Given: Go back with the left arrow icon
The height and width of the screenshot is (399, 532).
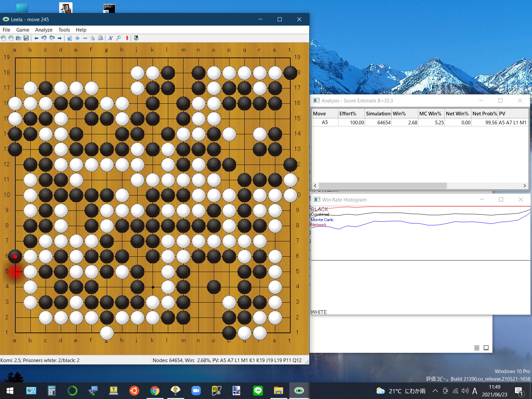Looking at the screenshot, I should (x=36, y=38).
